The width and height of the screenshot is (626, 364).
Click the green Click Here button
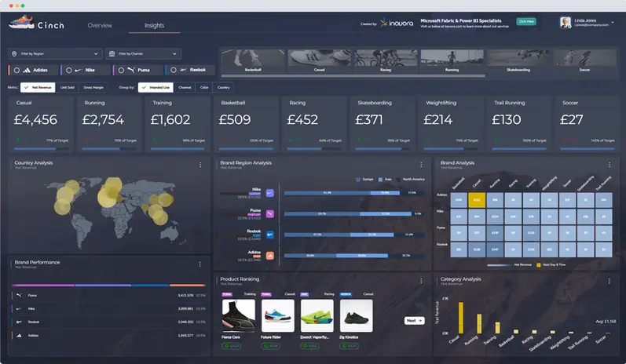pyautogui.click(x=526, y=21)
